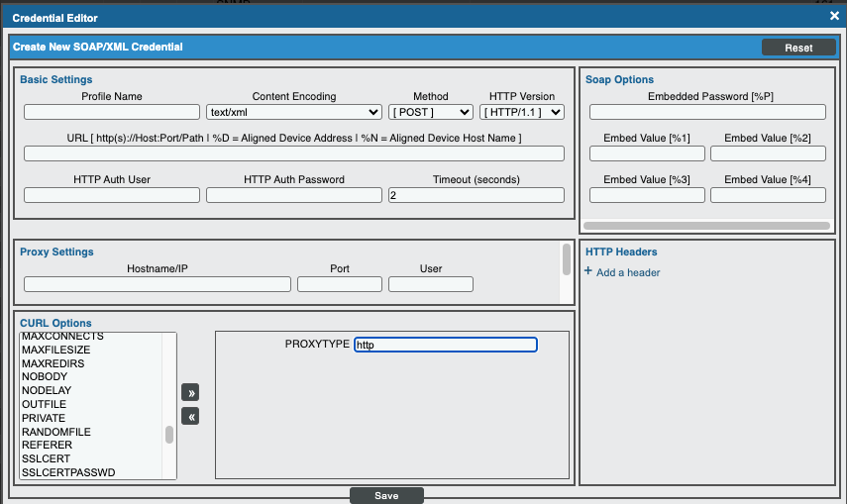
Task: Click the Embedded Password field
Action: (707, 113)
